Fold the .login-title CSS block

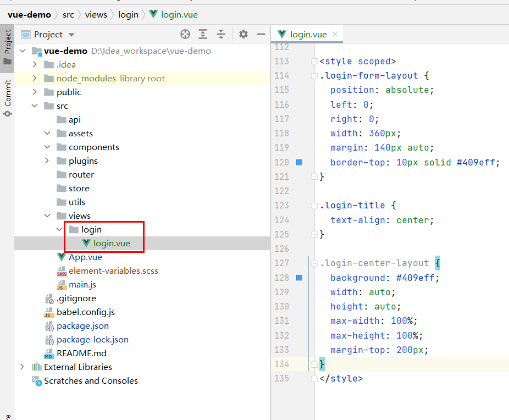[x=314, y=206]
